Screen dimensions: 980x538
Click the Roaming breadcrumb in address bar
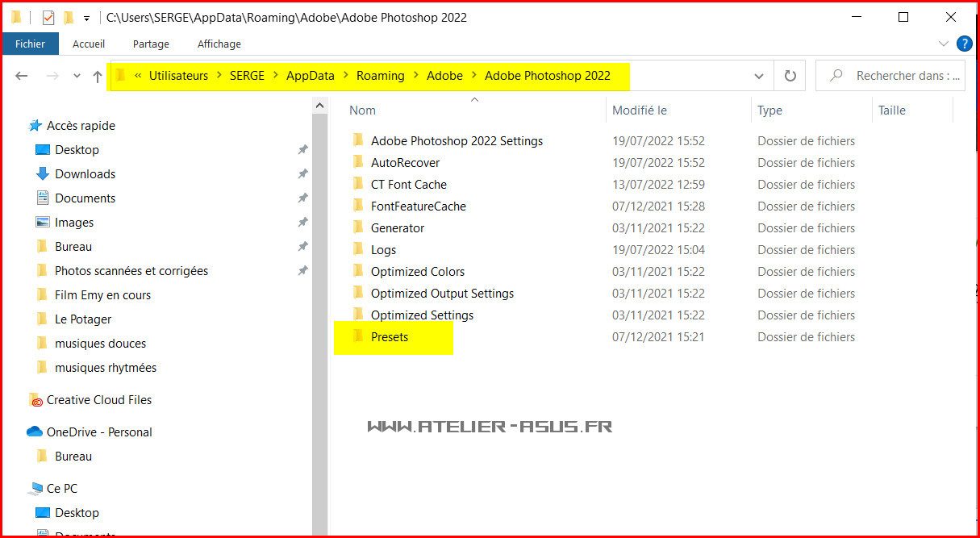380,76
